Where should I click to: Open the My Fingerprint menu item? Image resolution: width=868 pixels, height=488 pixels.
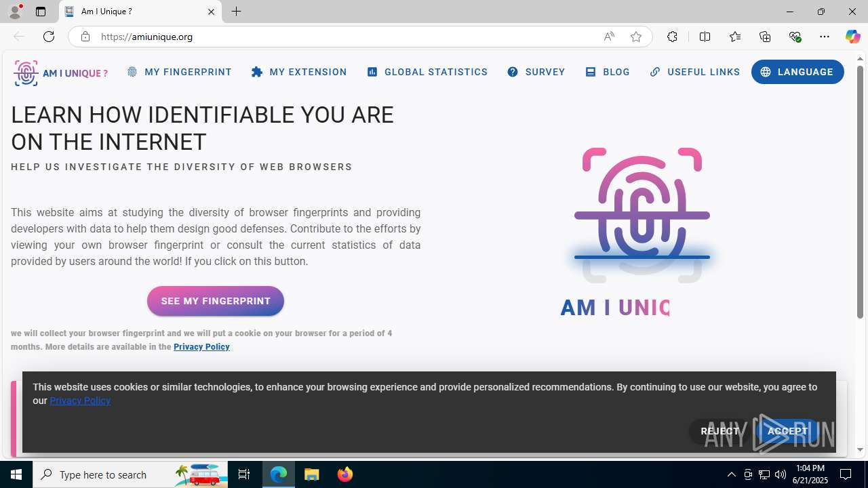pyautogui.click(x=179, y=72)
